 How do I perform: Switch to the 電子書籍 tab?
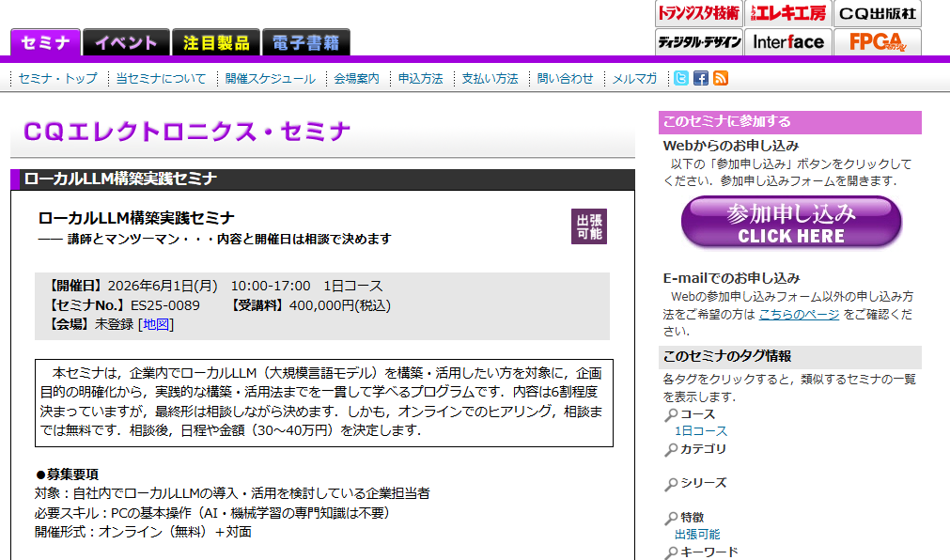(305, 42)
